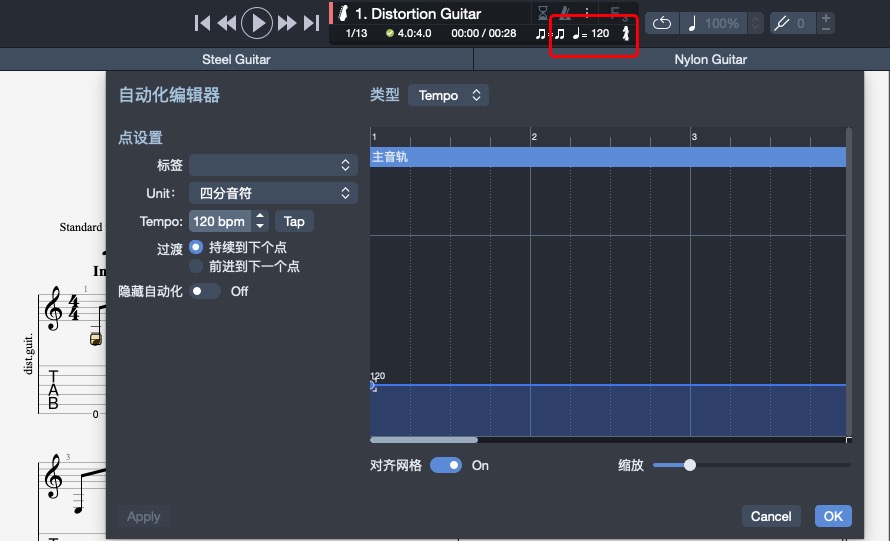Click the tuning fork icon by the tempo

tap(625, 33)
